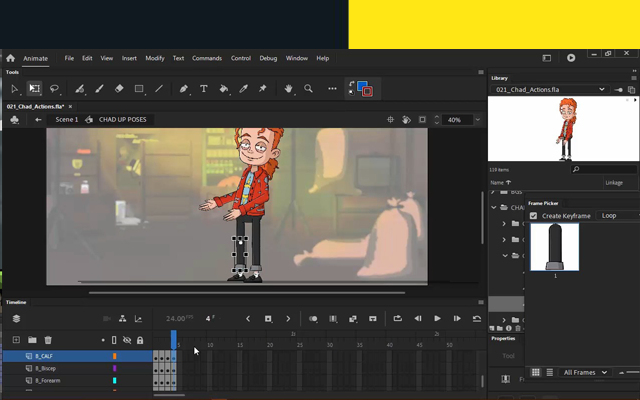Click the Eyedropper tool

pos(243,89)
